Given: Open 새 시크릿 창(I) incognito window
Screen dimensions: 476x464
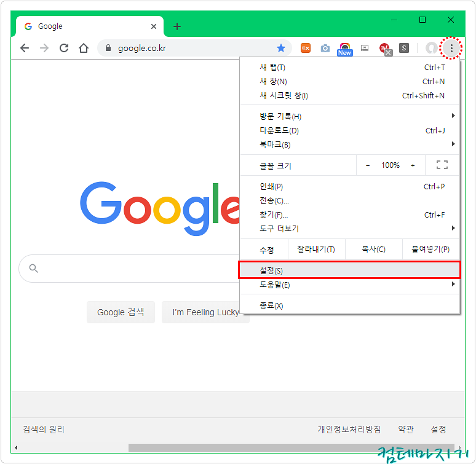Looking at the screenshot, I should [349, 95].
